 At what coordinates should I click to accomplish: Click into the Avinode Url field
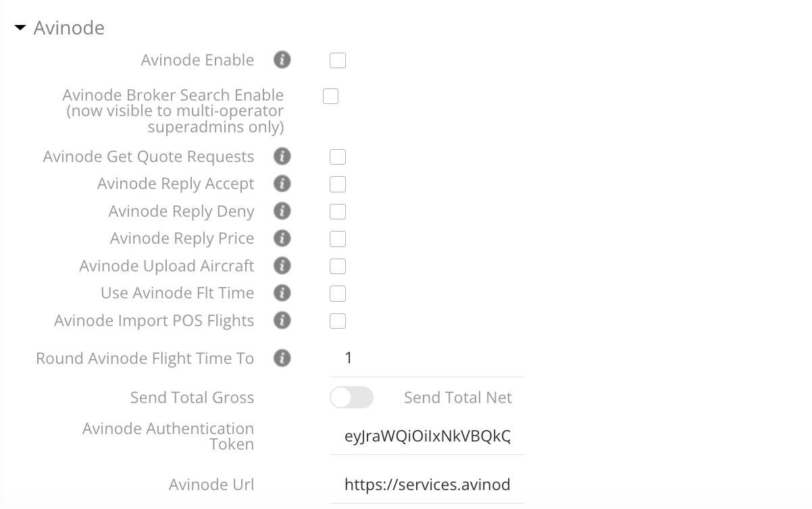pos(427,484)
